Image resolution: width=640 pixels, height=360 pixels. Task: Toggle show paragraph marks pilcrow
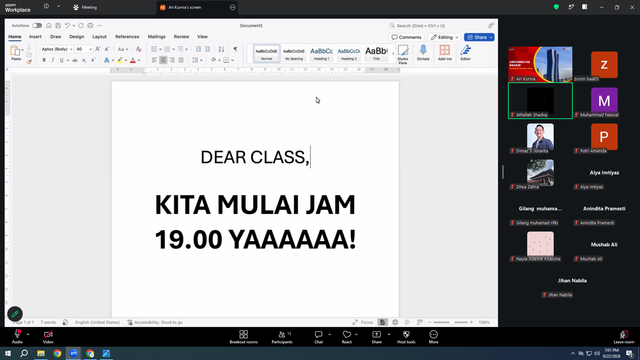tap(235, 49)
